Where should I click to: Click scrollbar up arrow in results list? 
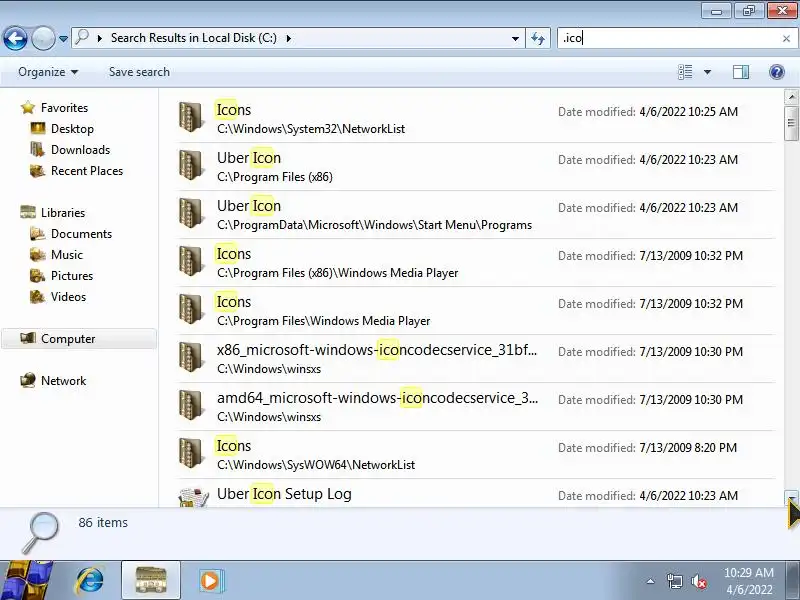[791, 96]
